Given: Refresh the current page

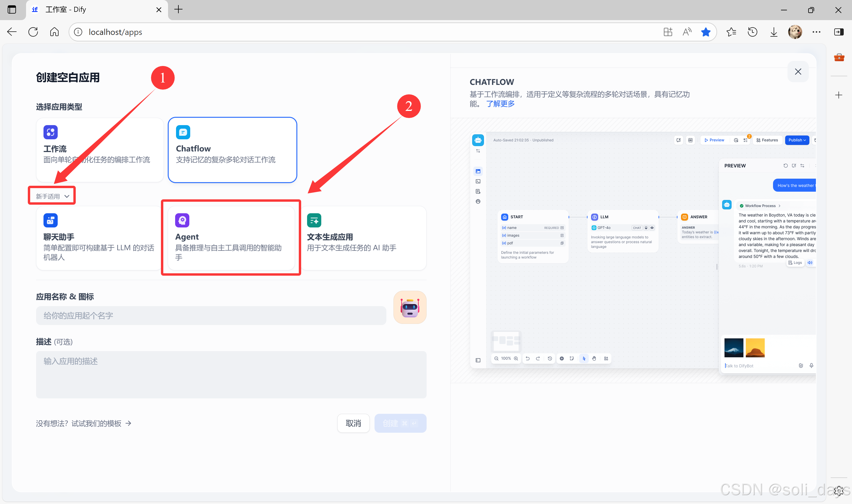Looking at the screenshot, I should pyautogui.click(x=33, y=32).
